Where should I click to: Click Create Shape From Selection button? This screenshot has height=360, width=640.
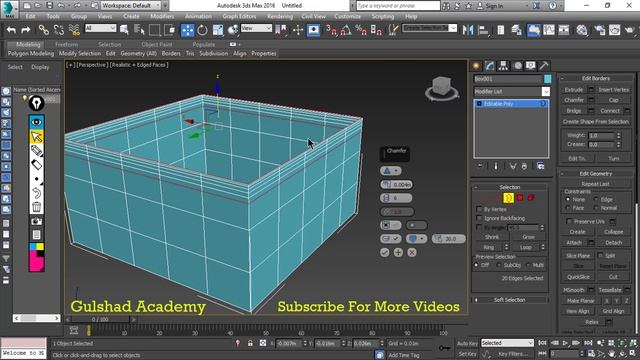tap(596, 122)
